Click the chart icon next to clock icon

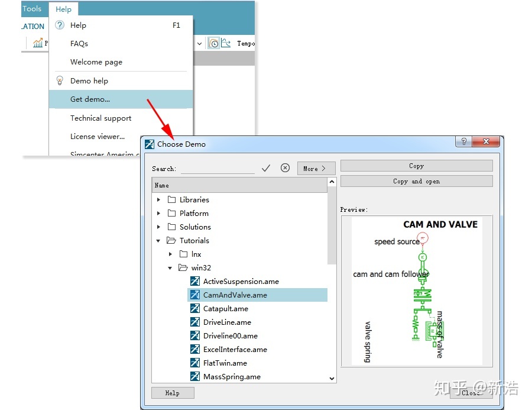click(226, 43)
